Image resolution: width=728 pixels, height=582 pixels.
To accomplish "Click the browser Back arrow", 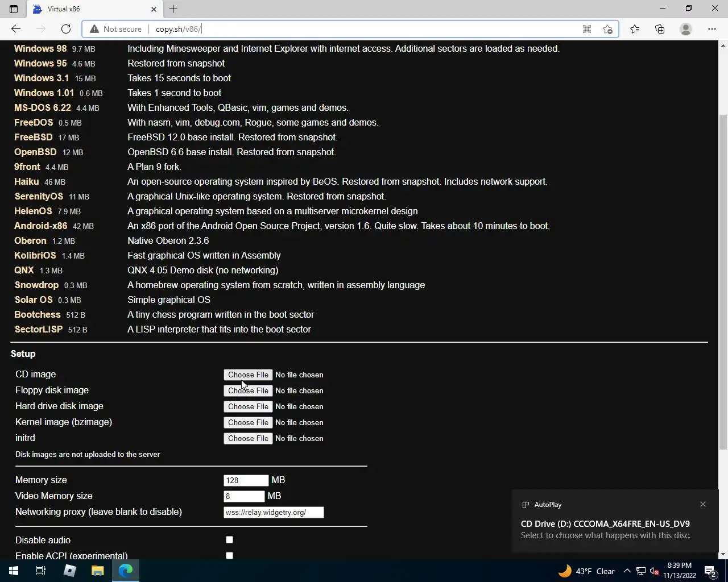I will (x=16, y=29).
